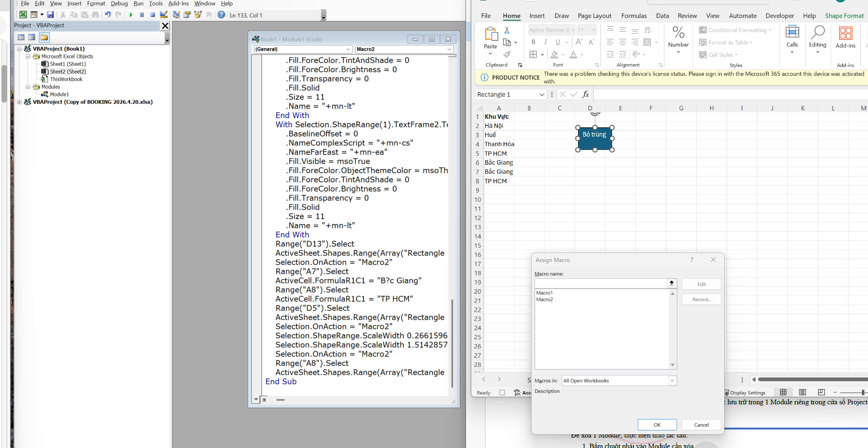Click the Insert Function fx icon

(x=586, y=94)
